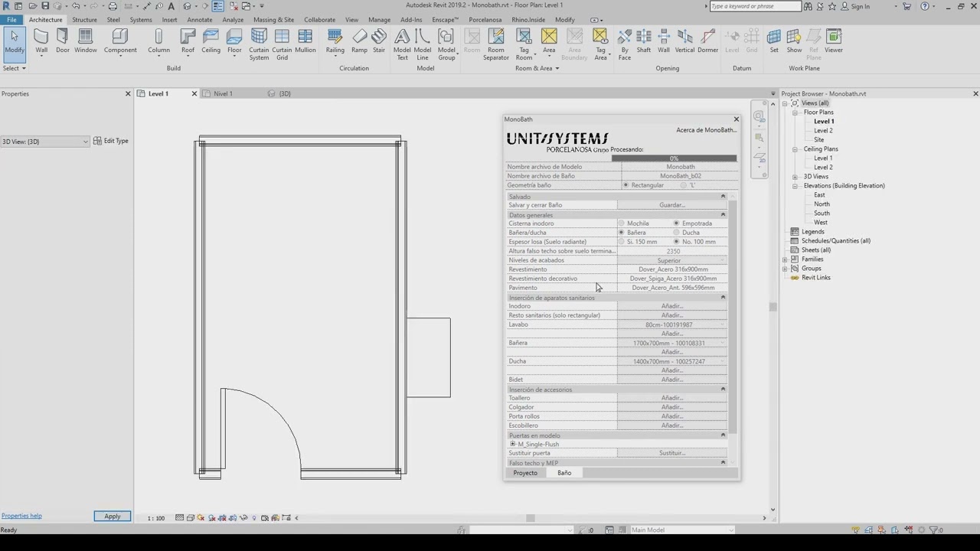980x551 pixels.
Task: Open the Porcelanosa ribbon tab
Action: coord(485,20)
